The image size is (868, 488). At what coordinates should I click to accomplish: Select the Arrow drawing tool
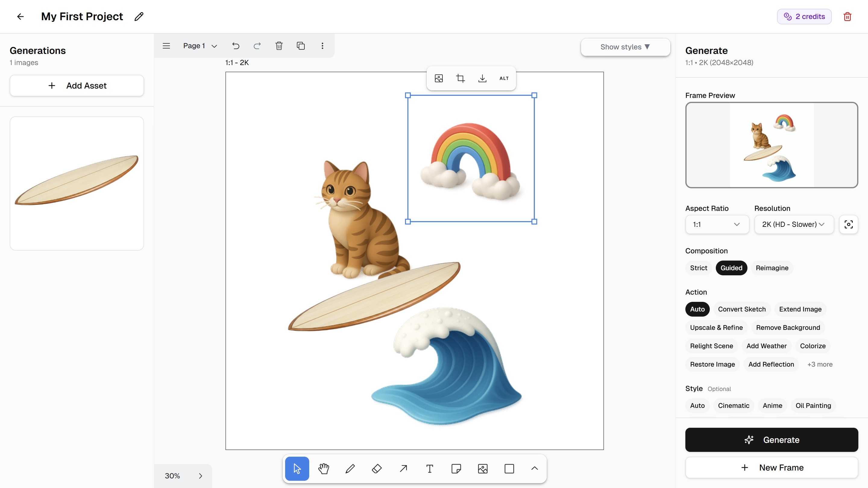403,468
